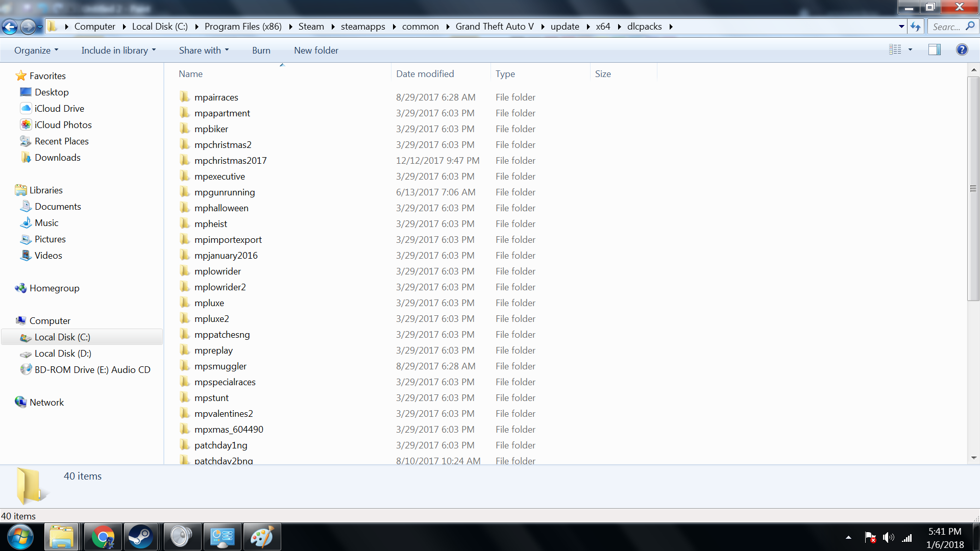This screenshot has height=551, width=980.
Task: Click the scroll down arrow of file list
Action: (x=973, y=458)
